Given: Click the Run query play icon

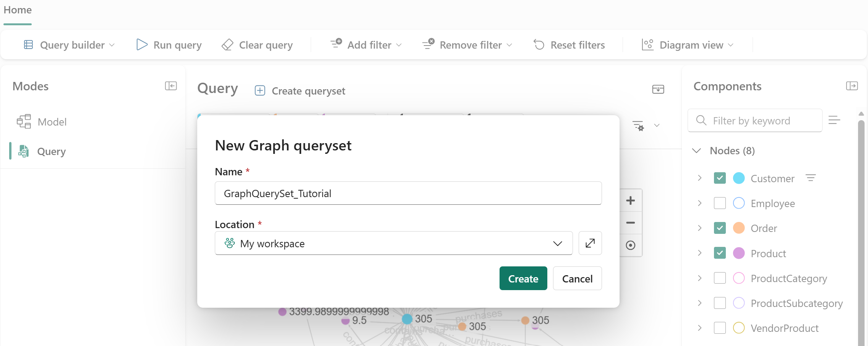Looking at the screenshot, I should point(142,45).
